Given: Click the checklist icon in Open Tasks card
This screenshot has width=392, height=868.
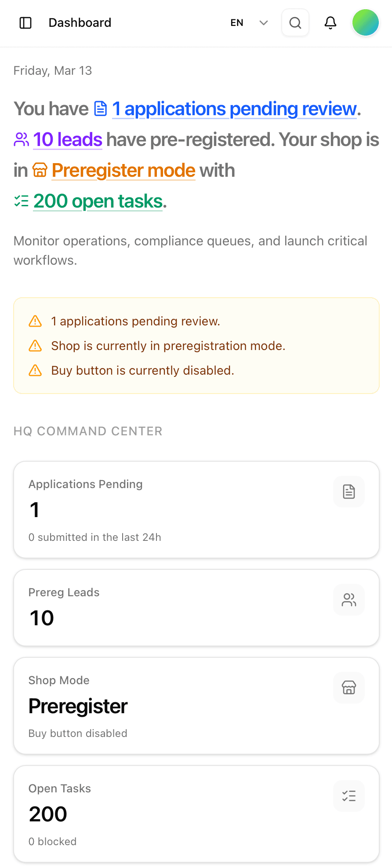Looking at the screenshot, I should (349, 796).
